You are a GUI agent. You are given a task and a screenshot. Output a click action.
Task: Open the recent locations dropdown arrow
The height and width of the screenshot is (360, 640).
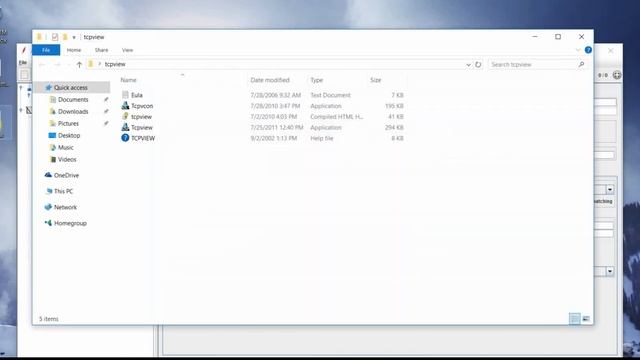click(69, 64)
